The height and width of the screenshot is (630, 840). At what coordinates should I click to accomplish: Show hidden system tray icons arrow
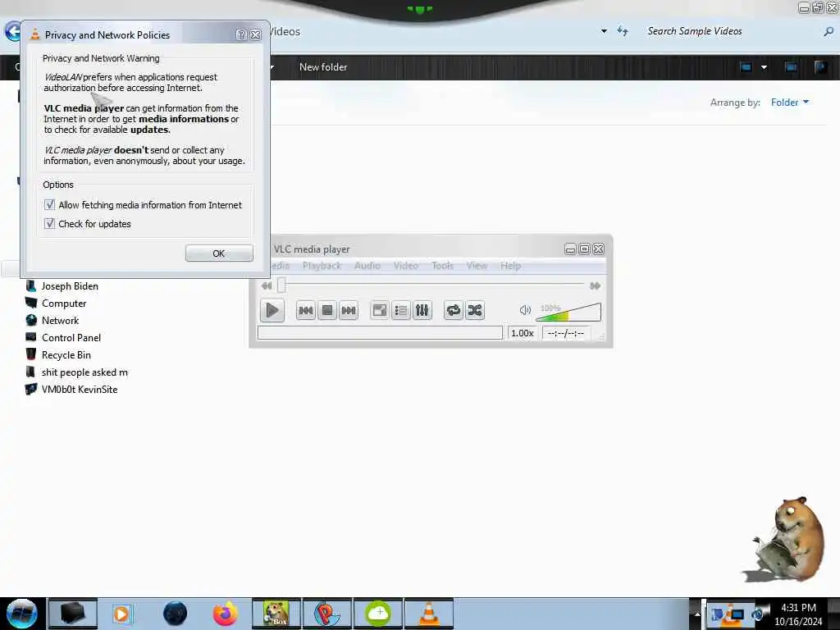(x=697, y=614)
